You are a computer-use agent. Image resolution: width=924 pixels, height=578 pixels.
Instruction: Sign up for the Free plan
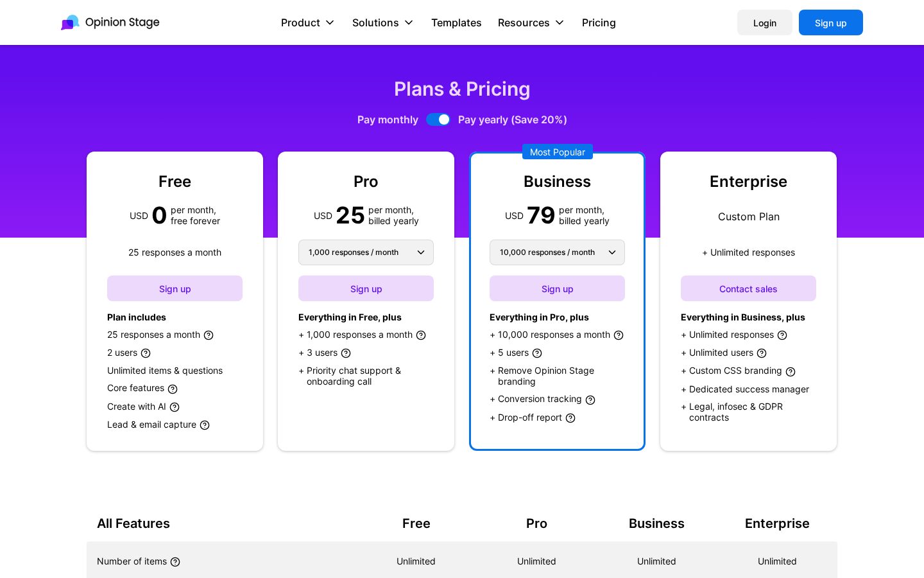[x=175, y=288]
